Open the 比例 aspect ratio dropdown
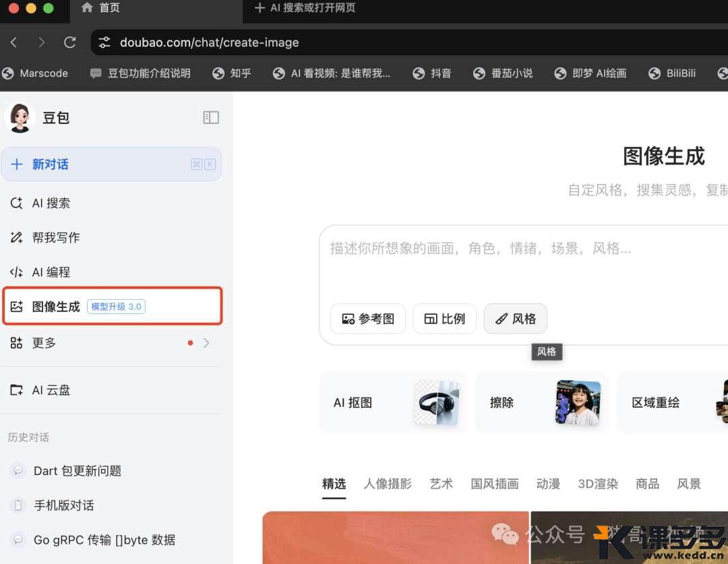This screenshot has width=728, height=564. click(445, 319)
